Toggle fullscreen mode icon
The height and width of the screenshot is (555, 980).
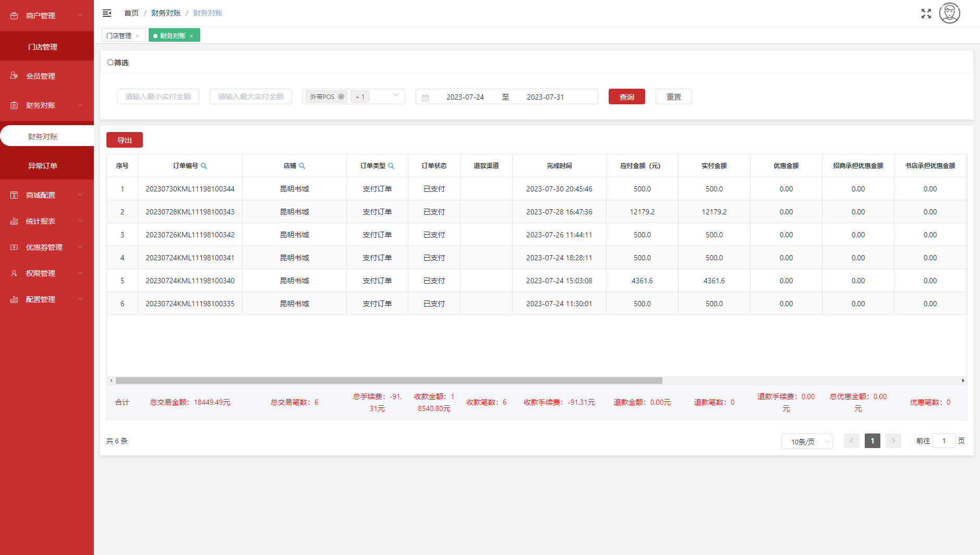[x=926, y=14]
